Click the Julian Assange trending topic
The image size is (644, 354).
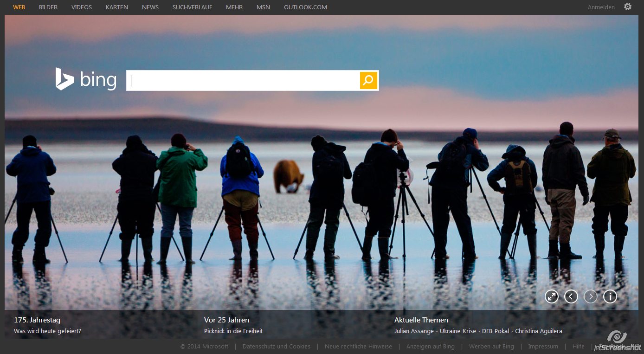coord(414,331)
